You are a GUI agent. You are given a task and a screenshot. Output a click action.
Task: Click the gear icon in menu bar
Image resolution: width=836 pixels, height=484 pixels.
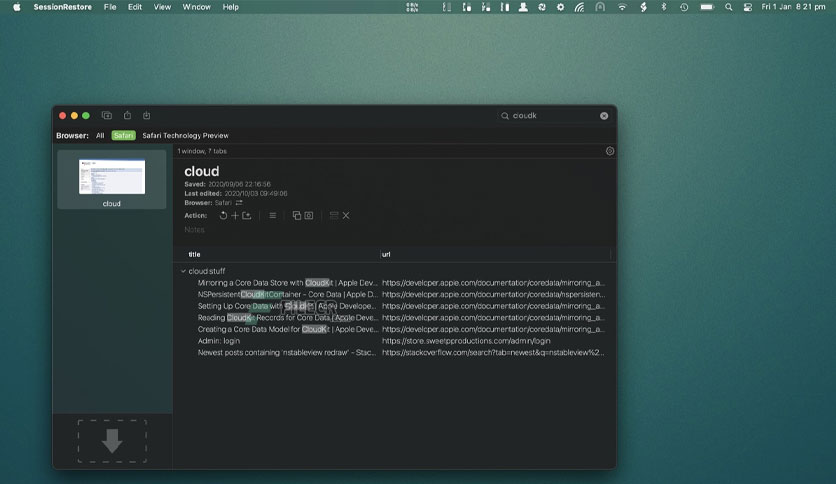click(560, 7)
